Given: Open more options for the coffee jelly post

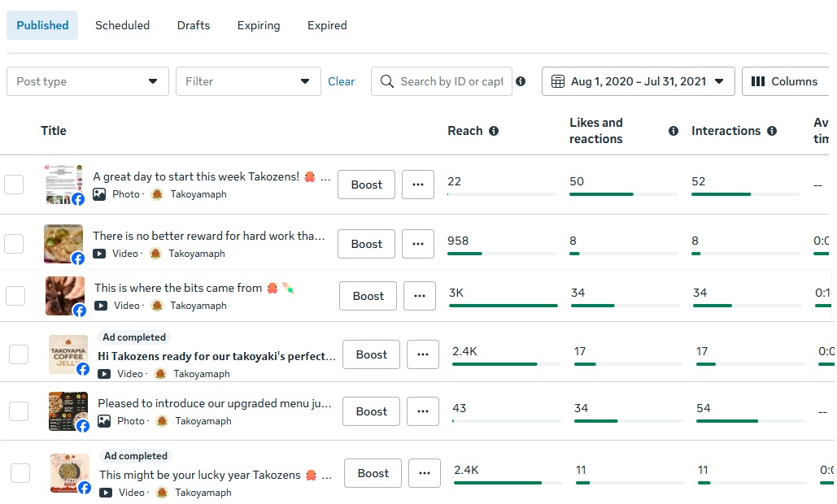Looking at the screenshot, I should pyautogui.click(x=423, y=354).
